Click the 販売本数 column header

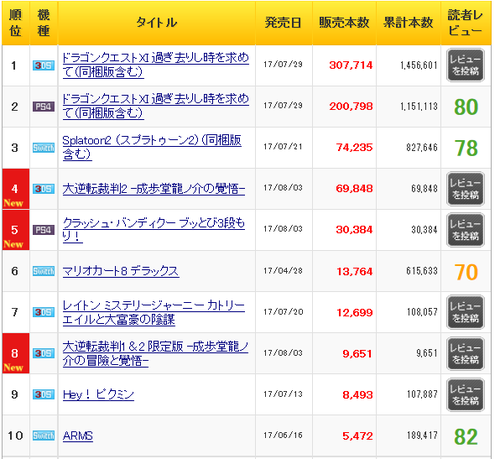344,23
